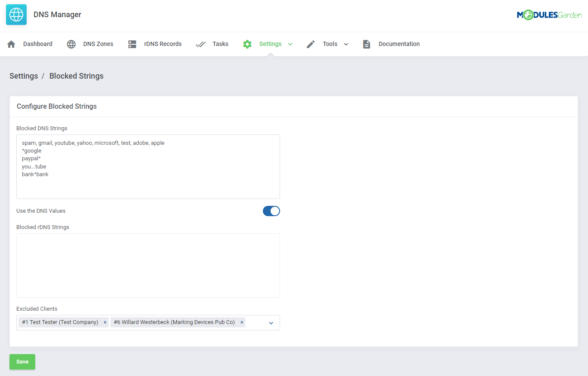Expand the Settings navigation dropdown
588x376 pixels.
[x=290, y=43]
